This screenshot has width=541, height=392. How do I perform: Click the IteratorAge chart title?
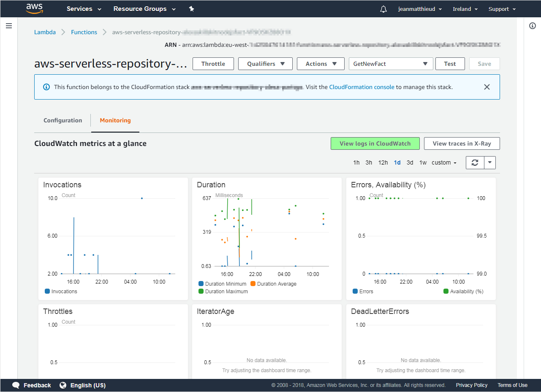coord(215,311)
